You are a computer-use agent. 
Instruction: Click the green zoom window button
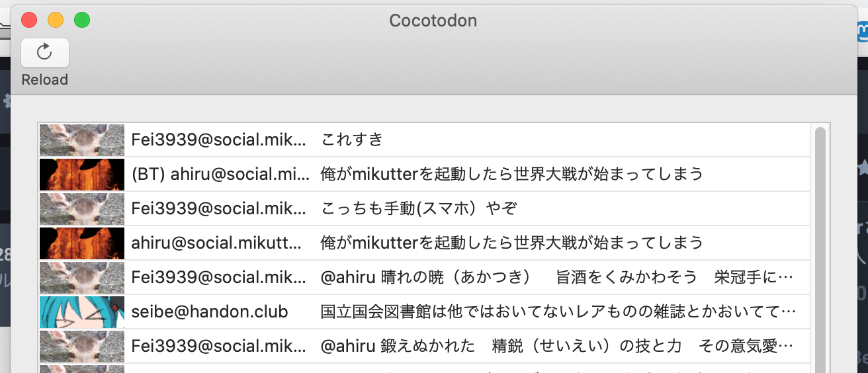82,21
